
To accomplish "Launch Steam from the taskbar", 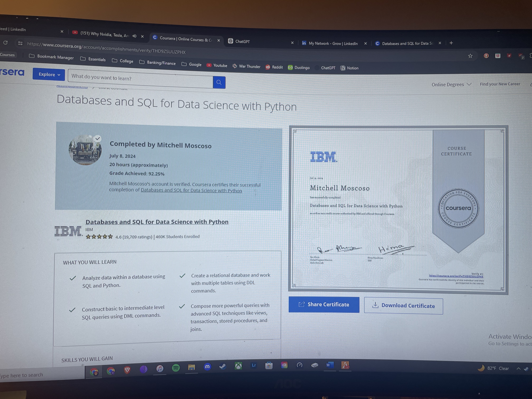I will click(223, 366).
